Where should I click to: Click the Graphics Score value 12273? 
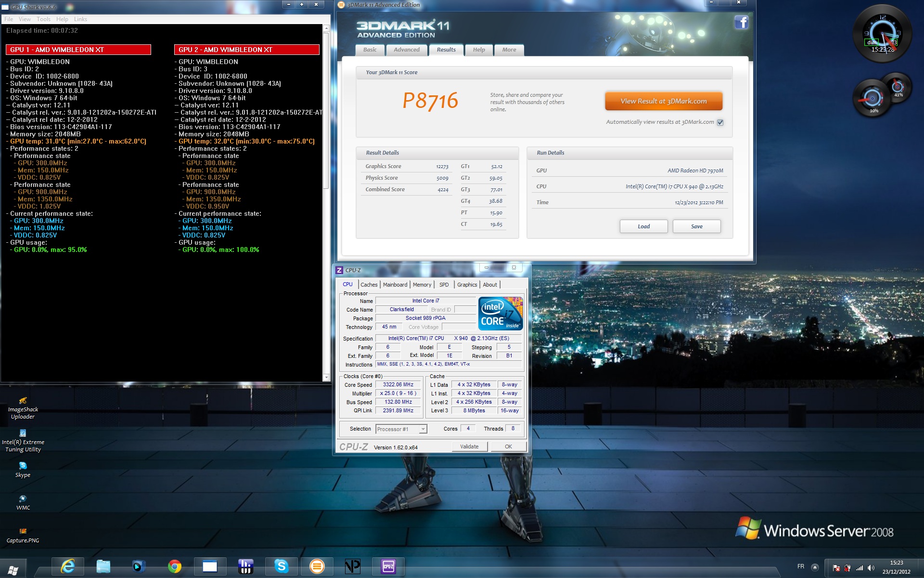tap(442, 167)
